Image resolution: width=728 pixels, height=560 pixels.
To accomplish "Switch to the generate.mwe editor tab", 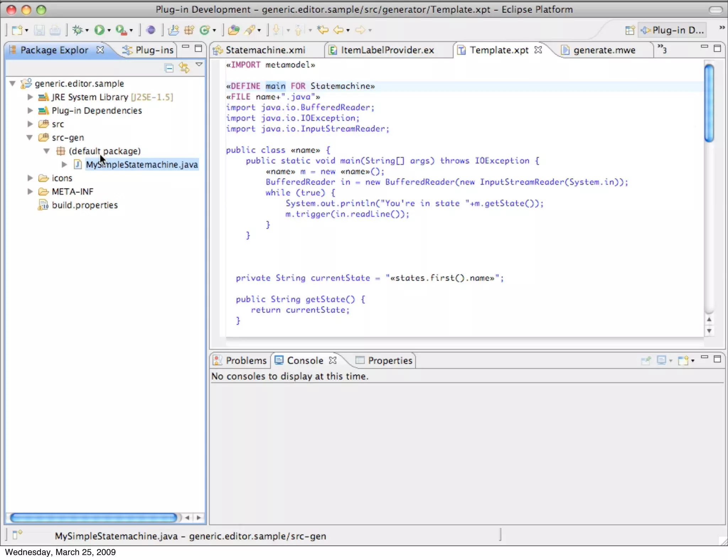I will click(x=604, y=50).
